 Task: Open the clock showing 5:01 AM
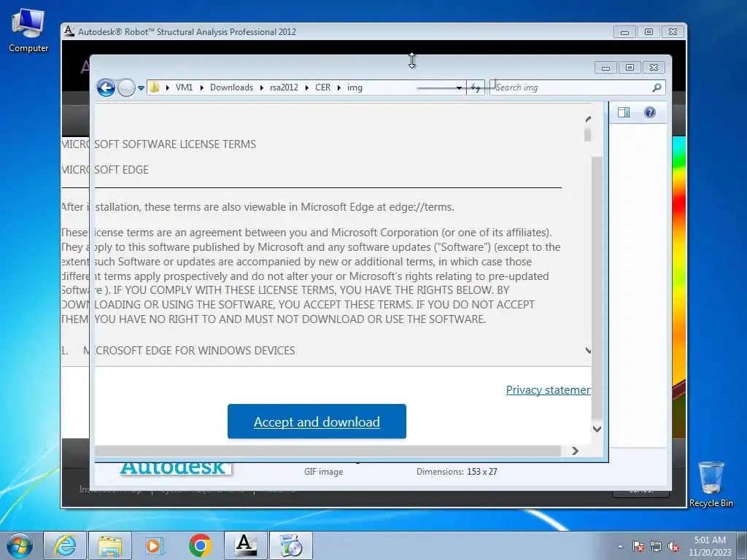(x=710, y=545)
